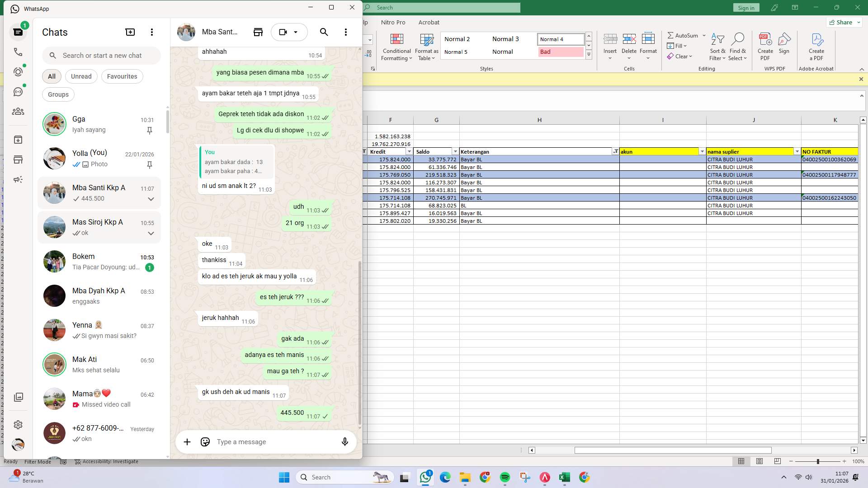Click the Sign in button
The image size is (868, 488).
coord(745,7)
